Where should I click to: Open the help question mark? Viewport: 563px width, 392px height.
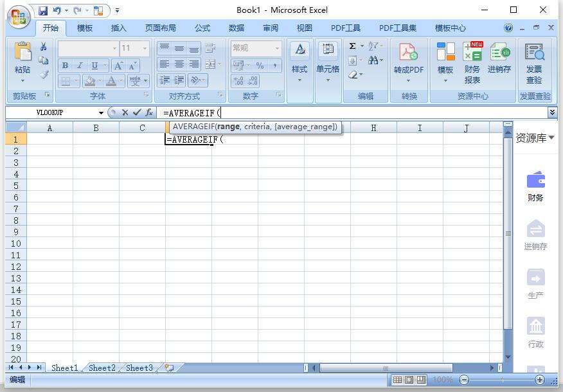point(508,28)
